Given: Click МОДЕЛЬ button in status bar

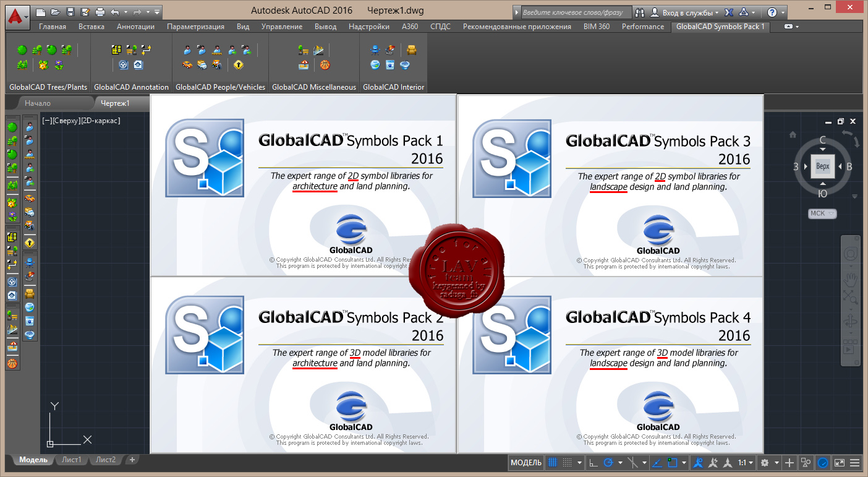Looking at the screenshot, I should [526, 462].
